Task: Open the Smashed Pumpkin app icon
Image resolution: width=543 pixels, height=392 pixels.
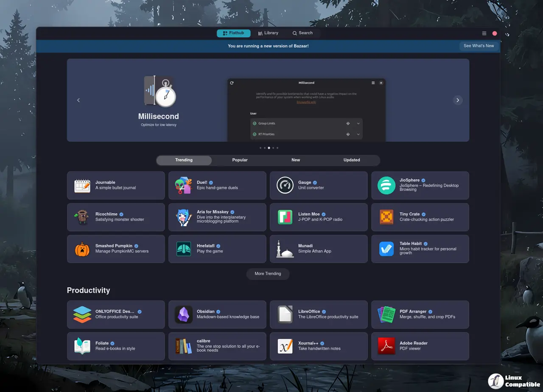Action: pyautogui.click(x=82, y=249)
